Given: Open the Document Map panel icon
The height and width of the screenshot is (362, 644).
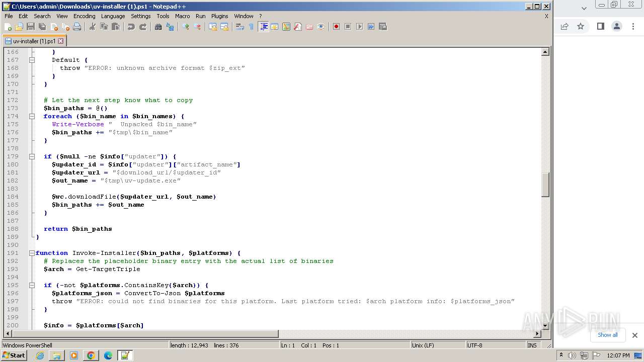Looking at the screenshot, I should tap(286, 27).
